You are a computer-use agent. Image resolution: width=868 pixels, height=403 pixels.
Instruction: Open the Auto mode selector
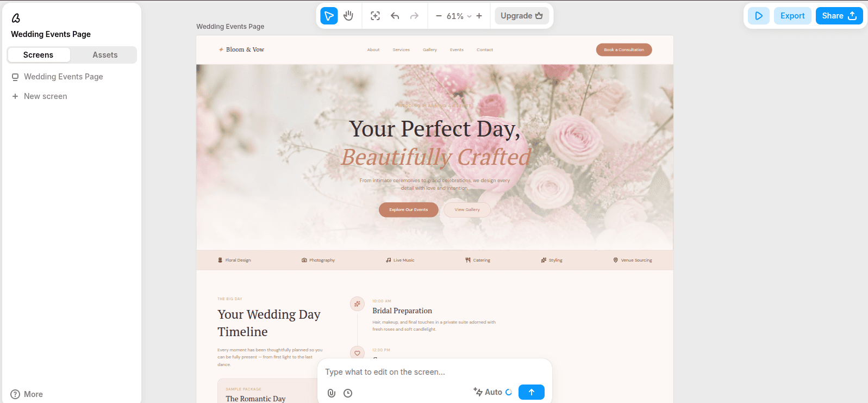(492, 392)
